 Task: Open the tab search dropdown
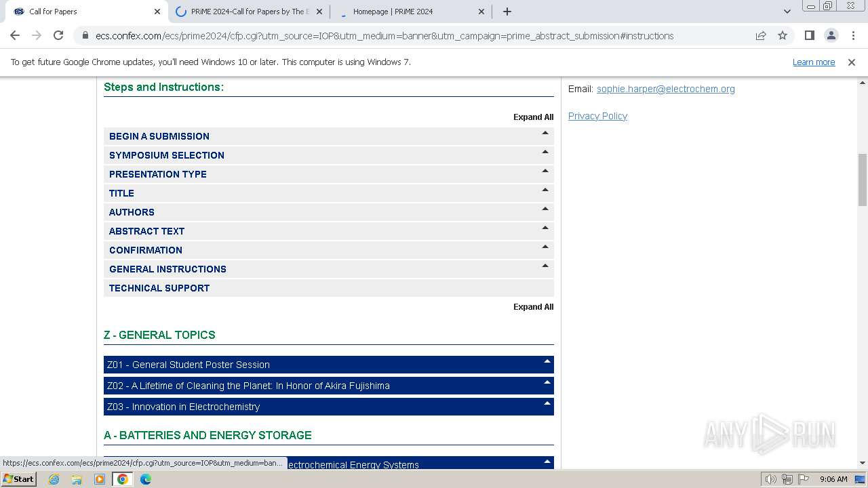coord(787,12)
